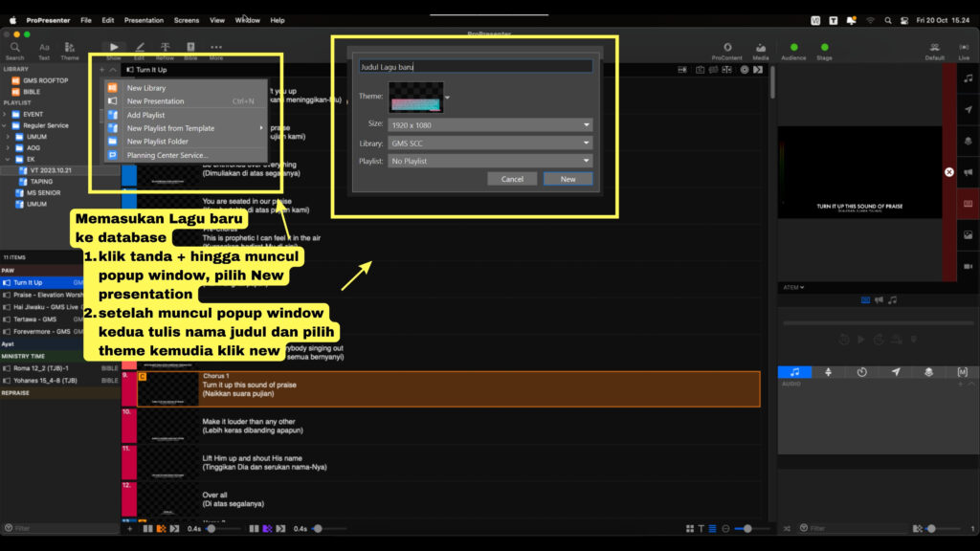Screen dimensions: 980x551
Task: Clear audio via the music note clear button
Action: point(969,78)
